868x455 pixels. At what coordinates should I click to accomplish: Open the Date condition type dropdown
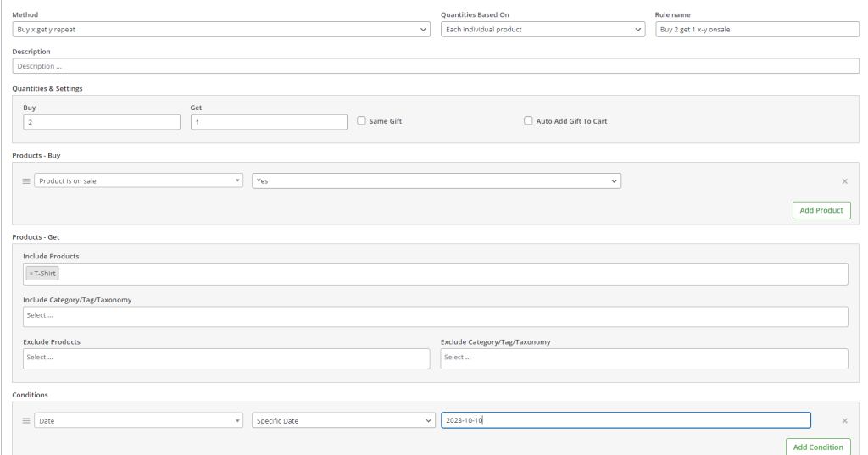pyautogui.click(x=138, y=421)
